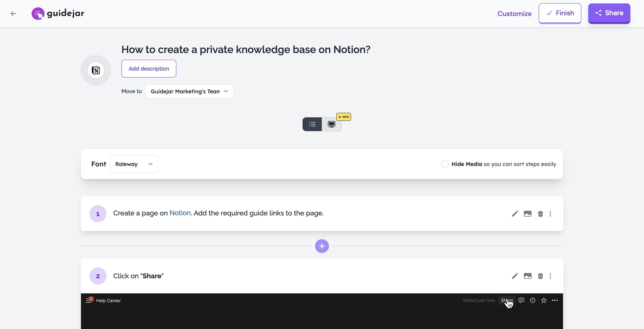Expand the Move to team dropdown

point(189,91)
